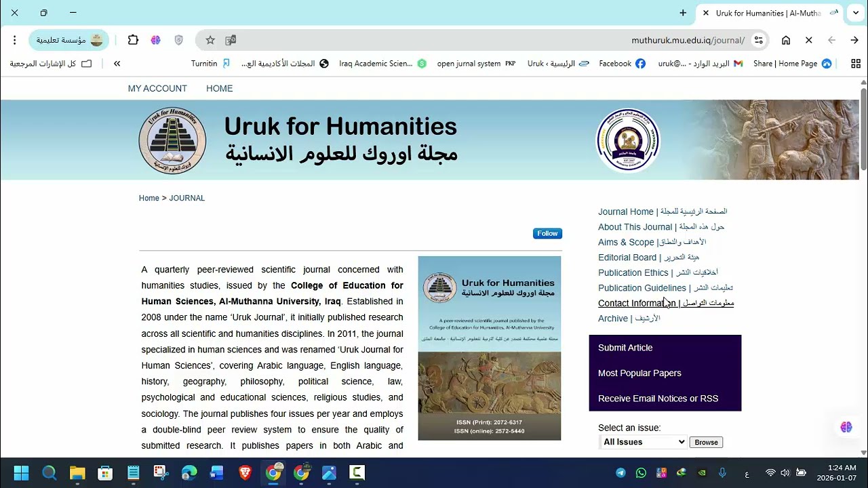Viewport: 868px width, 488px height.
Task: Click the shield extension icon
Action: coord(179,40)
